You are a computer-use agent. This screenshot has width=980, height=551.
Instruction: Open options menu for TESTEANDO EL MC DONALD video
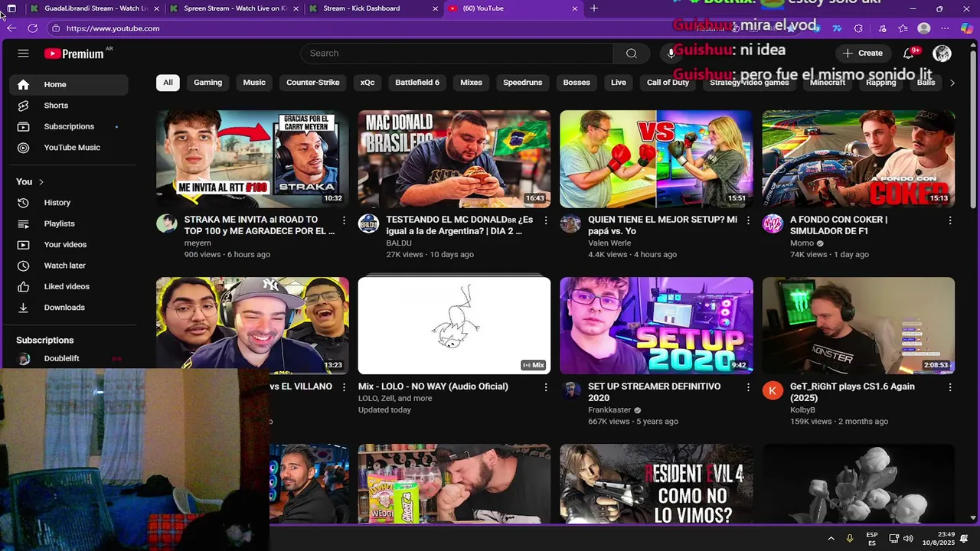546,220
